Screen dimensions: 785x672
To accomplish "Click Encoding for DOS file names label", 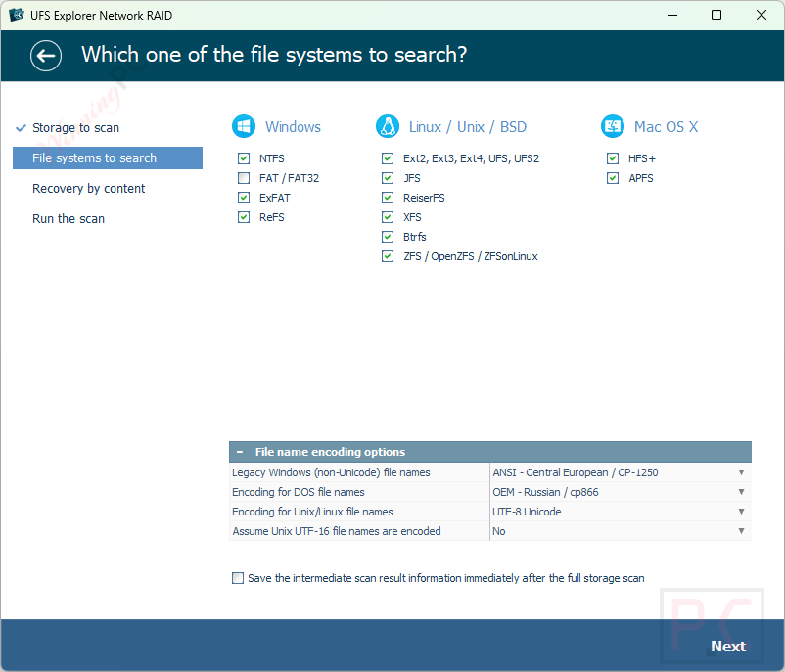I will coord(299,492).
